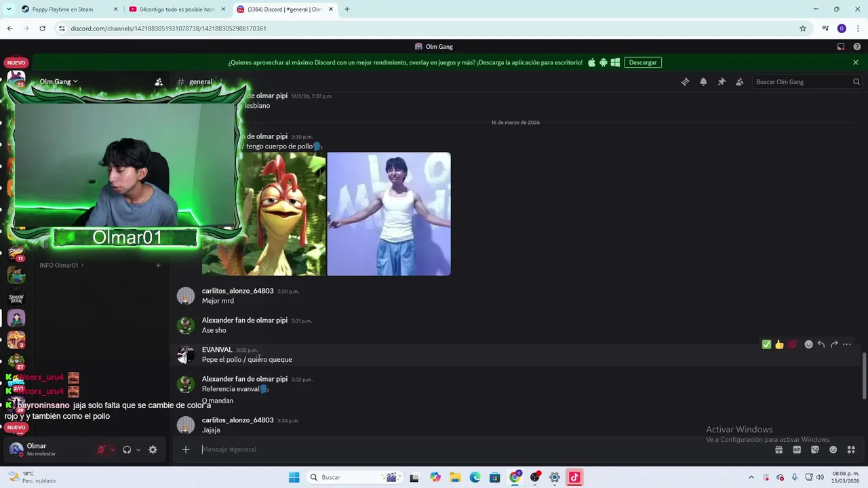868x488 pixels.
Task: Expand the INFO Olmar01 category
Action: [x=62, y=265]
